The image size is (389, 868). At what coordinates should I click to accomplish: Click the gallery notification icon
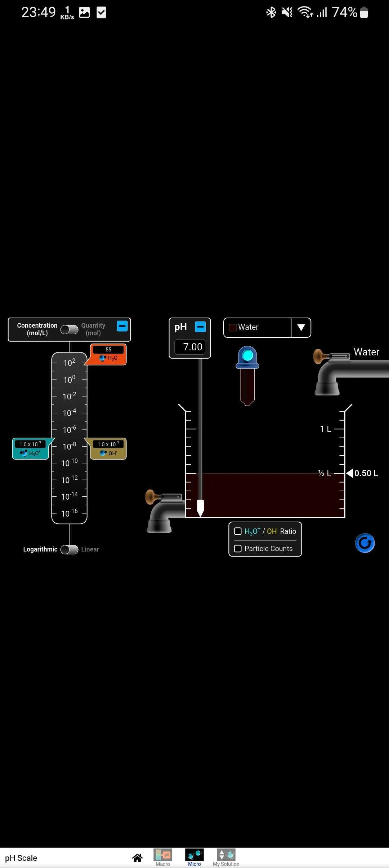[x=84, y=13]
